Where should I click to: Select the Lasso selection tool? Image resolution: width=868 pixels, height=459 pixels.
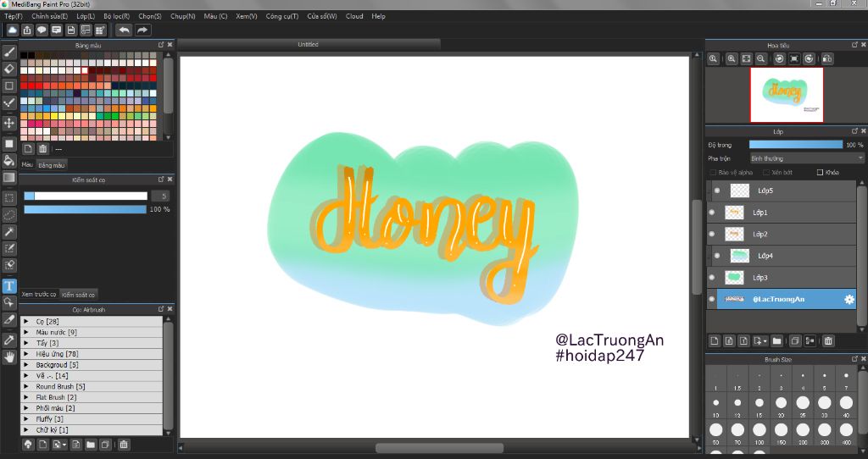[8, 214]
